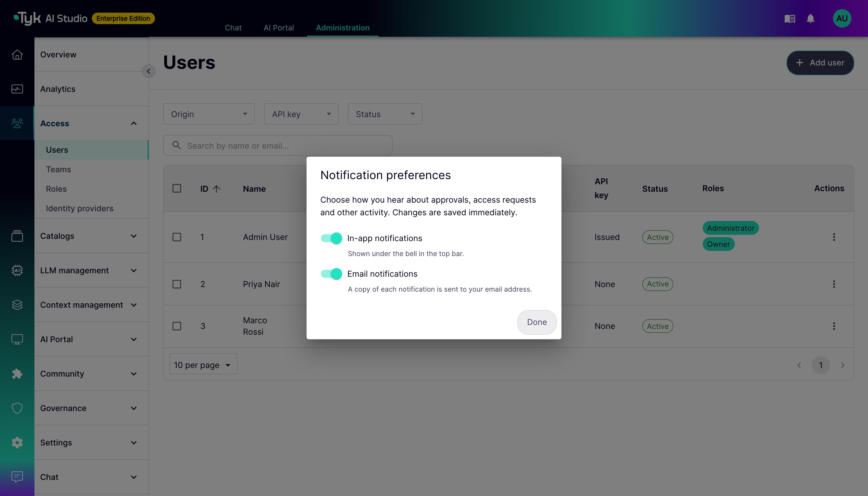This screenshot has width=868, height=496.
Task: Click the Governance shield icon
Action: click(x=17, y=408)
